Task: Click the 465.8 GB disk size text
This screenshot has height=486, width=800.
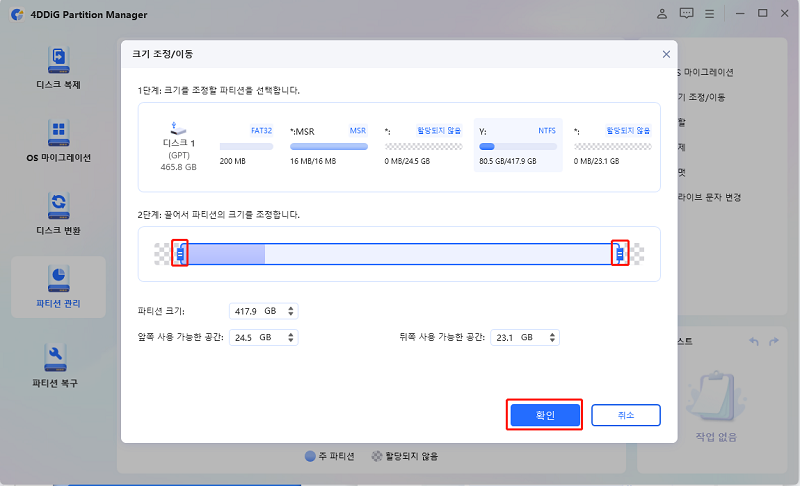Action: click(x=178, y=167)
